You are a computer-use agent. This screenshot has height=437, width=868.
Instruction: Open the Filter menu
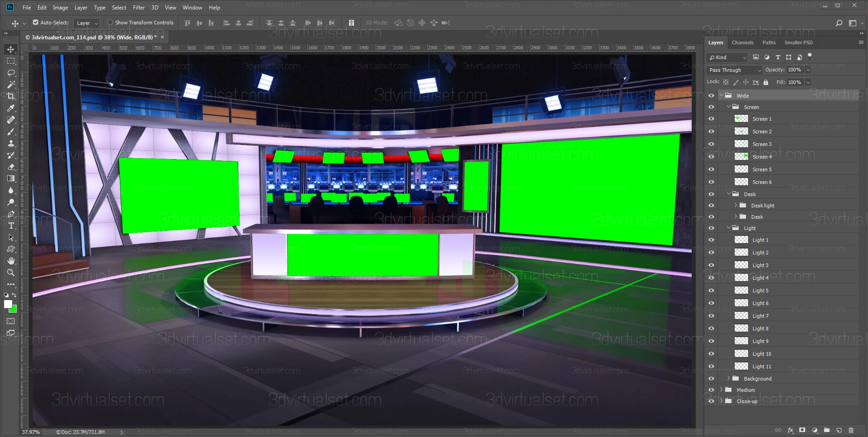pos(138,8)
